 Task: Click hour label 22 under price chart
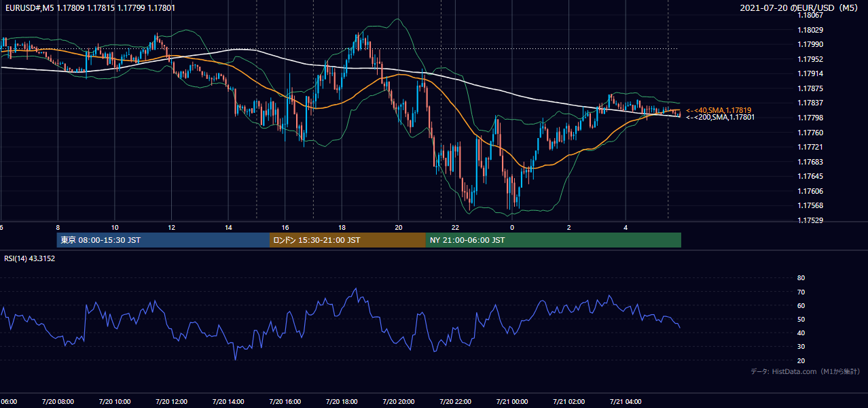[455, 227]
